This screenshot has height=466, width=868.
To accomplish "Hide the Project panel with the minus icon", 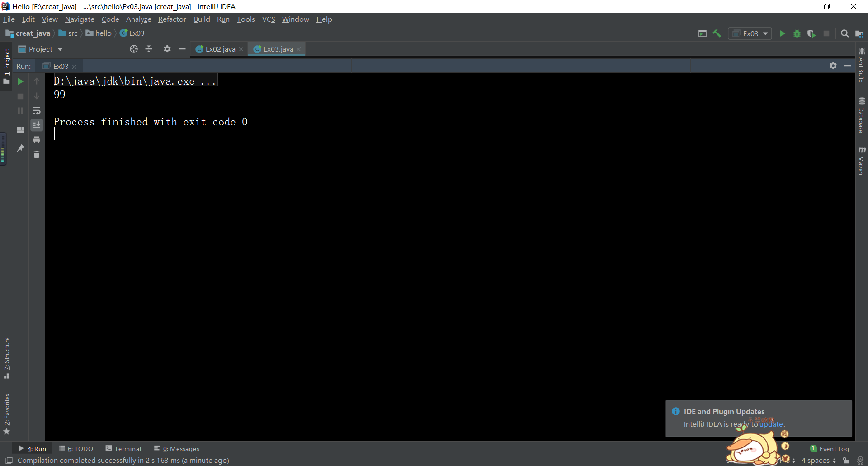I will click(x=182, y=49).
